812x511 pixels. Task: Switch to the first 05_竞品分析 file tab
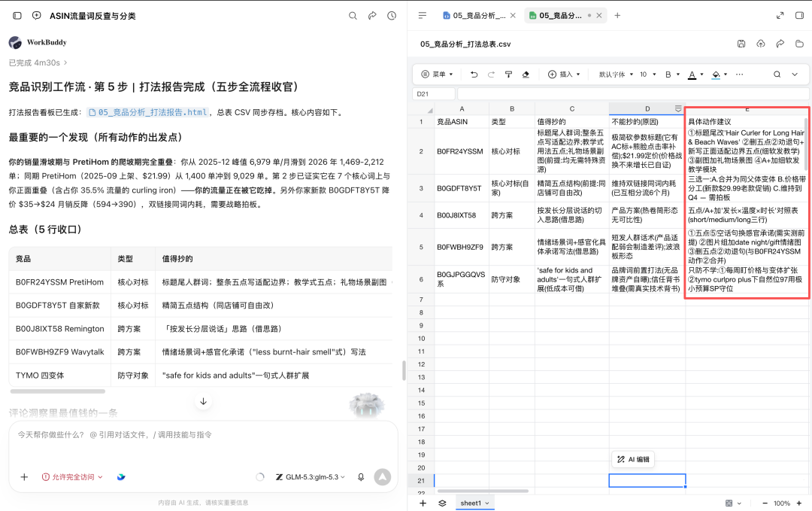(x=474, y=16)
